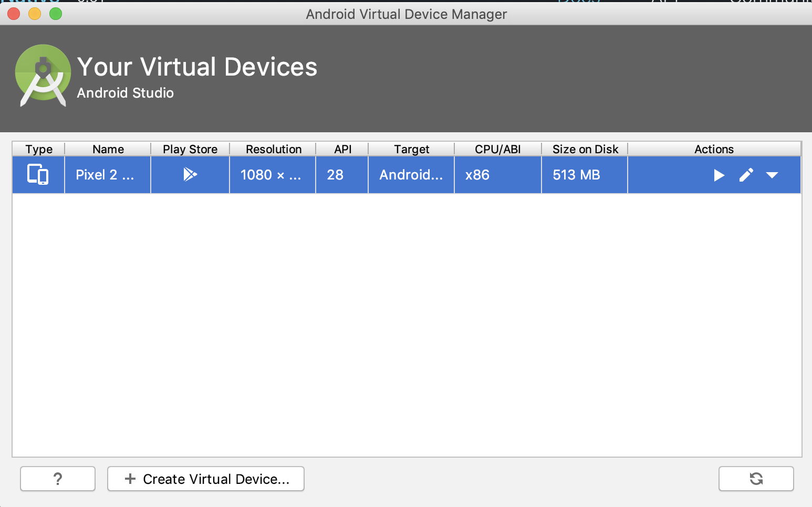This screenshot has width=812, height=507.
Task: Minimize the window with the yellow button
Action: click(x=35, y=14)
